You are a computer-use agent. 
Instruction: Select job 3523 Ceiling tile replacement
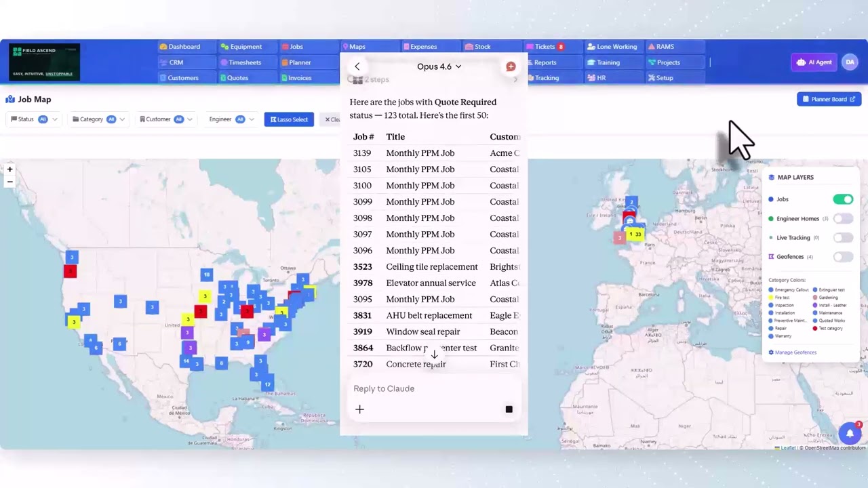(x=434, y=267)
